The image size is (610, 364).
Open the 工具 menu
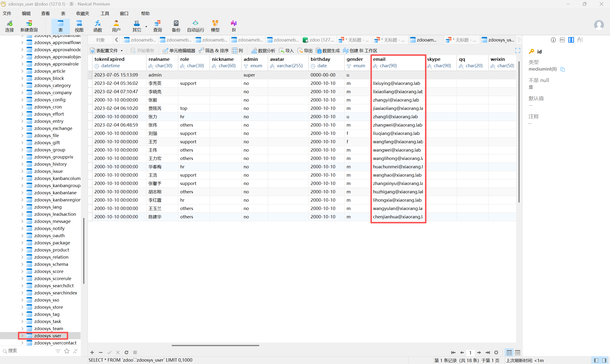coord(105,14)
